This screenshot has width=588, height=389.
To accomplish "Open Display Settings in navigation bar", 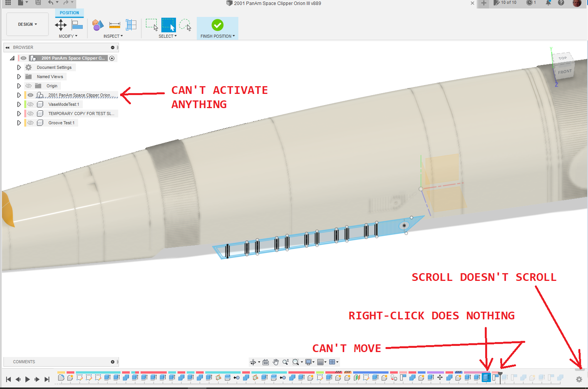I will (x=308, y=362).
